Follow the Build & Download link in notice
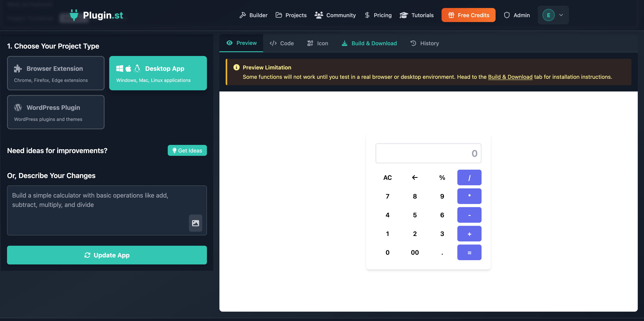Screen dimensions: 644x321 point(510,77)
